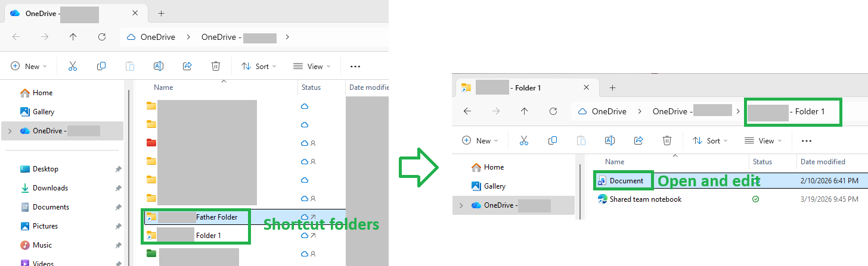Select Gallery in right window sidebar
This screenshot has width=868, height=266.
[495, 186]
